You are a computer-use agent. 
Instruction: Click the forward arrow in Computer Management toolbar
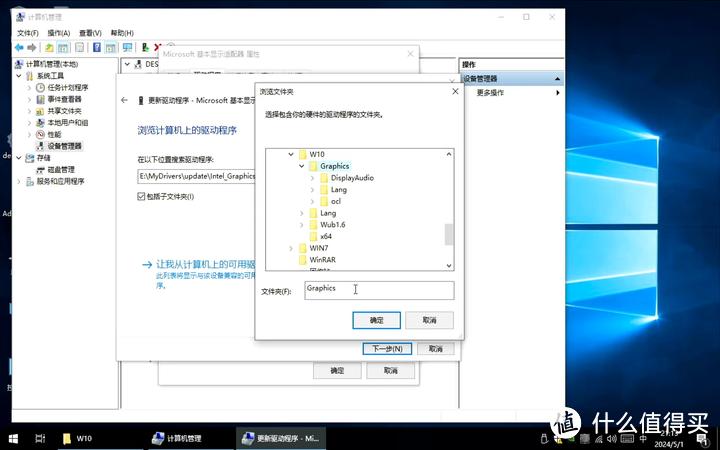[x=33, y=47]
